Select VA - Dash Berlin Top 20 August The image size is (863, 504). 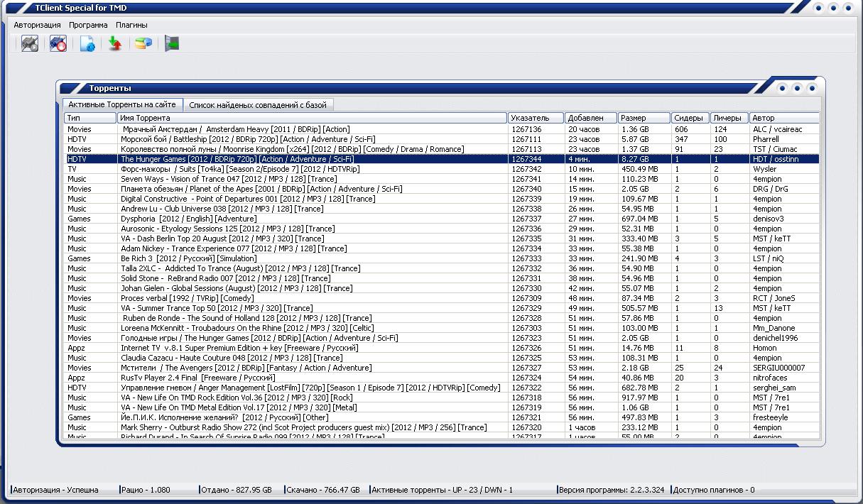tap(441, 239)
